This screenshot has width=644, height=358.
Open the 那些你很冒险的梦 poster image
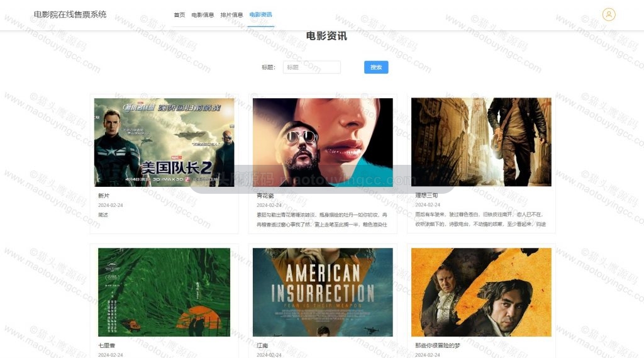coord(481,292)
